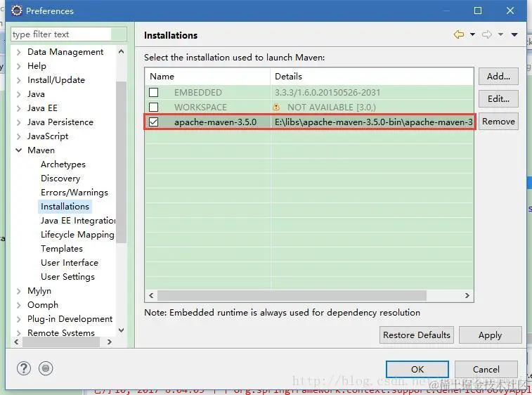Open the forward history dropdown arrow
Viewport: 532px width, 395px height.
click(x=500, y=34)
